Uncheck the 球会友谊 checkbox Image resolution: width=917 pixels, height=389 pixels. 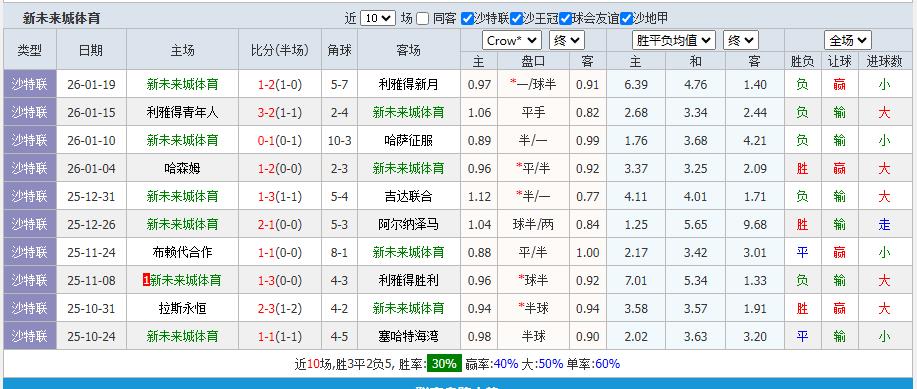click(x=565, y=19)
